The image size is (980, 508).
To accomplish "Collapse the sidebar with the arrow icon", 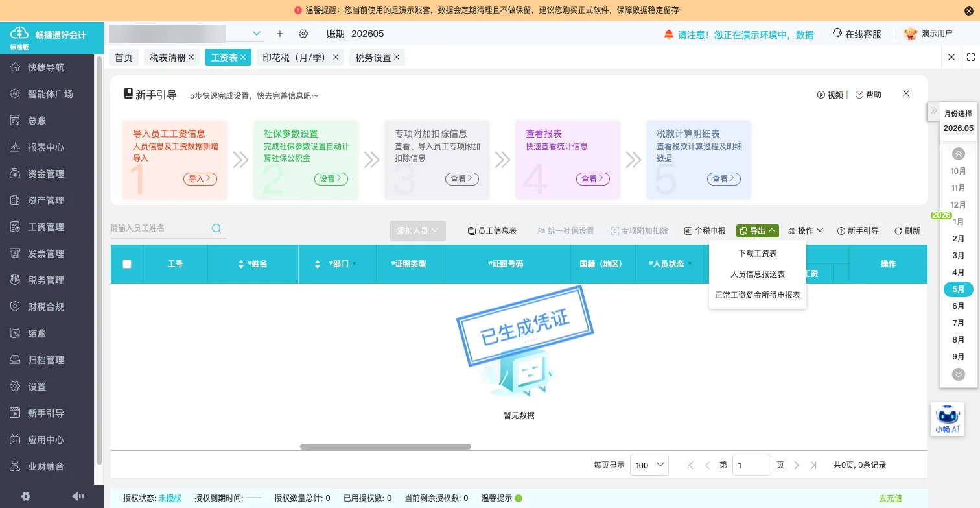I will pos(78,496).
